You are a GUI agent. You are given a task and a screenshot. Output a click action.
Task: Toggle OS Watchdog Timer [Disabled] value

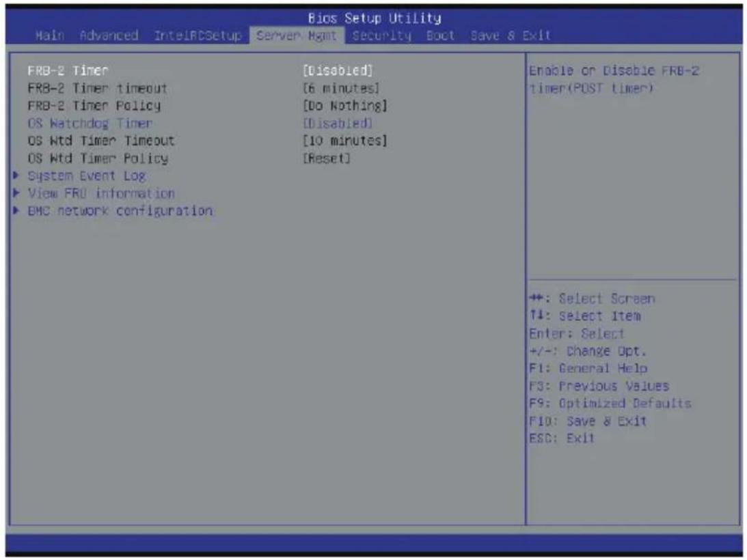[x=338, y=124]
